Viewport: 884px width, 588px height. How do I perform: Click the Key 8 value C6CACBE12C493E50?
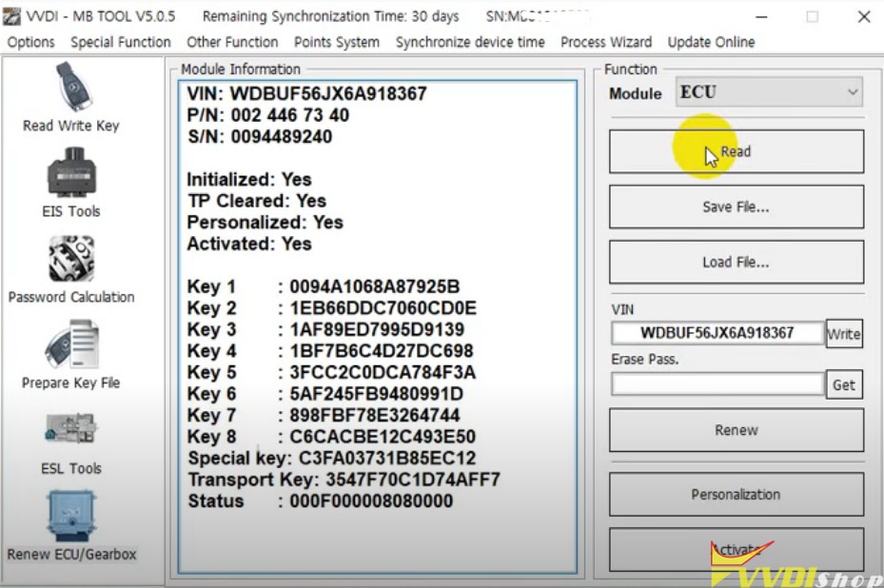[x=383, y=437]
